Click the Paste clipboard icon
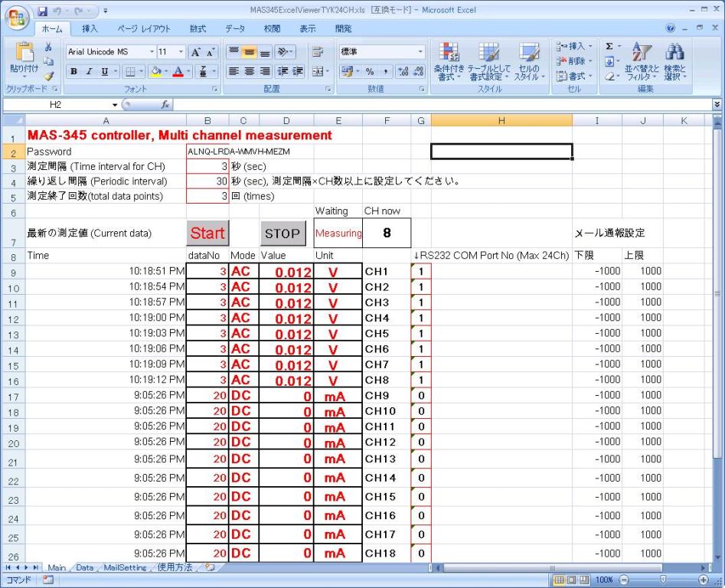 [24, 52]
